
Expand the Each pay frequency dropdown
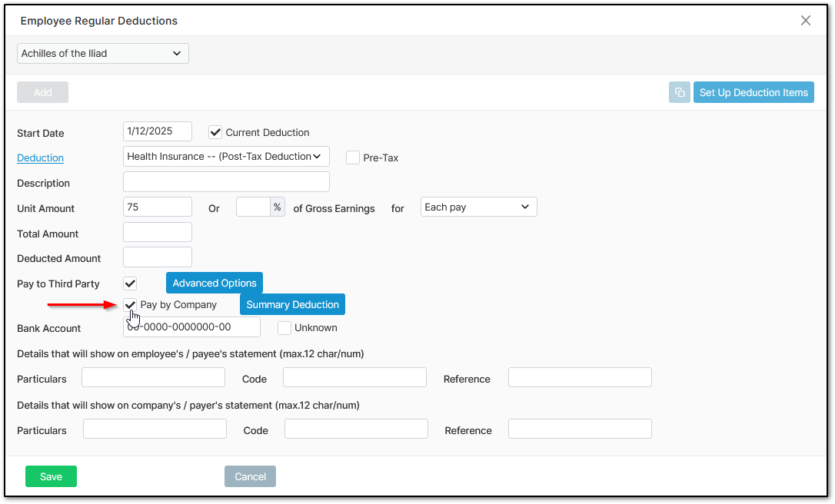tap(479, 207)
